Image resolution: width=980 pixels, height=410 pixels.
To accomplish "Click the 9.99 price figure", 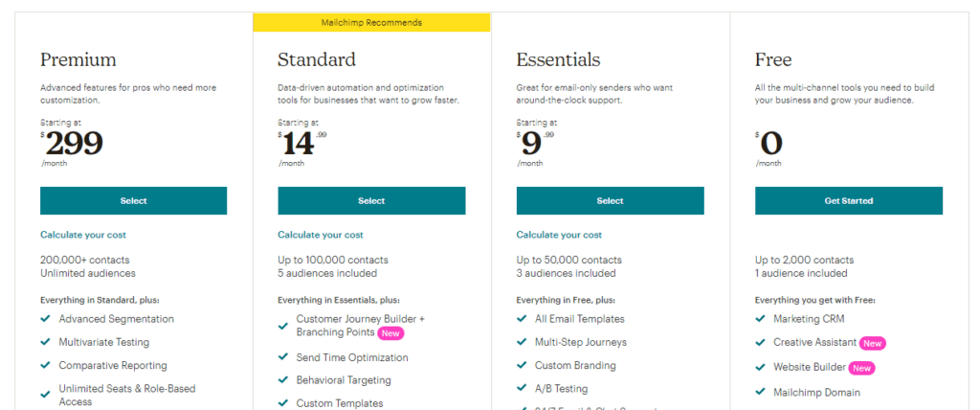I will (537, 144).
